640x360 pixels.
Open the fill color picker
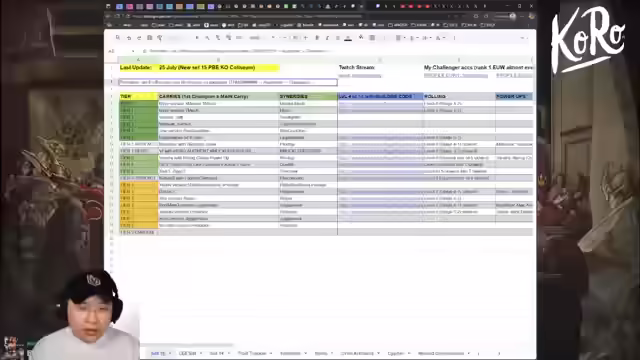[x=361, y=38]
